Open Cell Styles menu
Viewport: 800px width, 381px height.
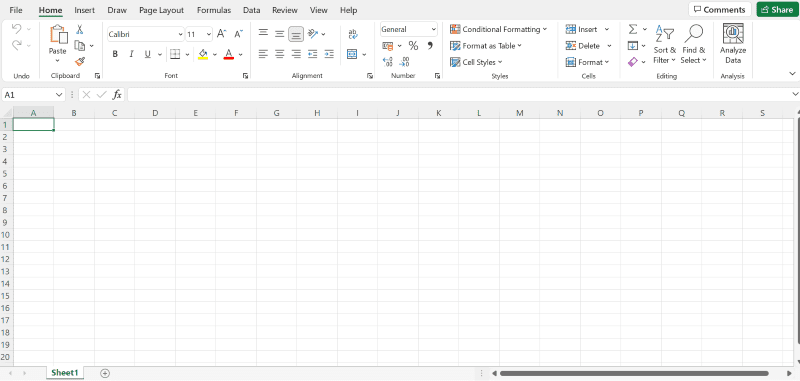476,62
